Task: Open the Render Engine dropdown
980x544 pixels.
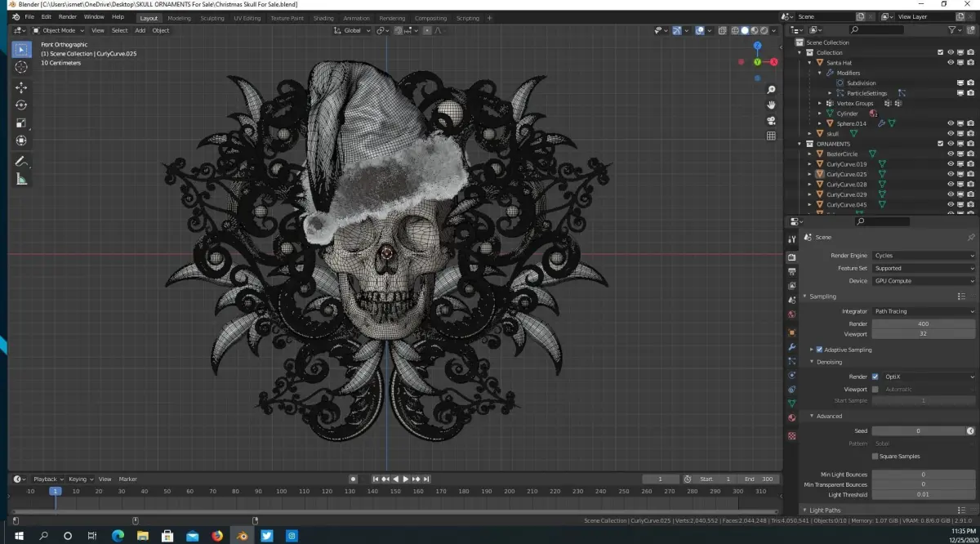Action: (924, 256)
